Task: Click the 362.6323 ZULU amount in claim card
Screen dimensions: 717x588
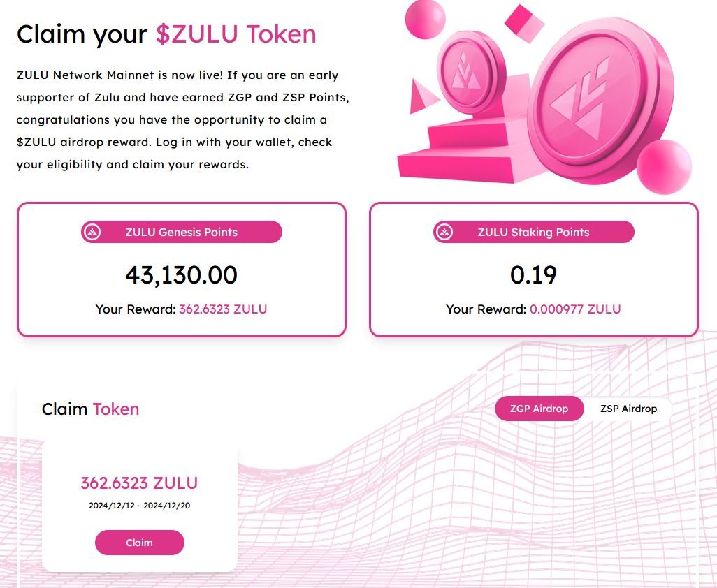Action: (139, 483)
